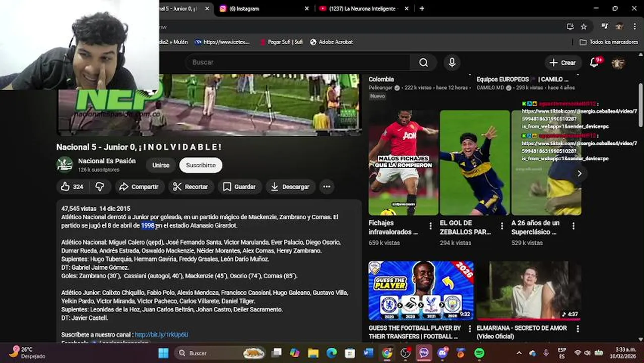
Task: Open a new browser tab with plus
Action: 422,9
